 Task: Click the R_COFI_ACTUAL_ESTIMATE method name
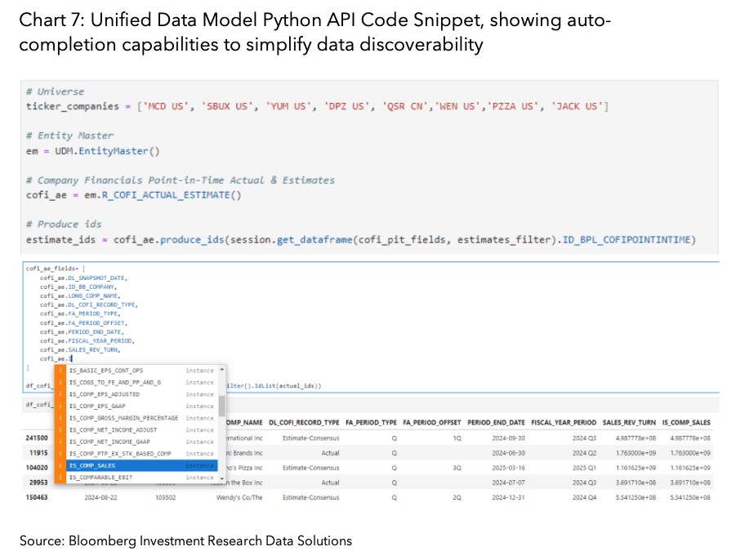click(166, 195)
